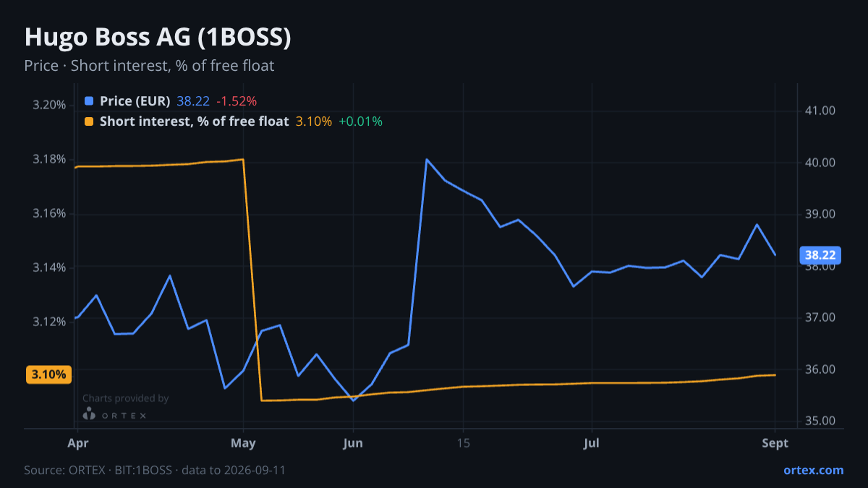Click the +0.01% short interest change value
Image resolution: width=868 pixels, height=488 pixels.
click(x=360, y=121)
